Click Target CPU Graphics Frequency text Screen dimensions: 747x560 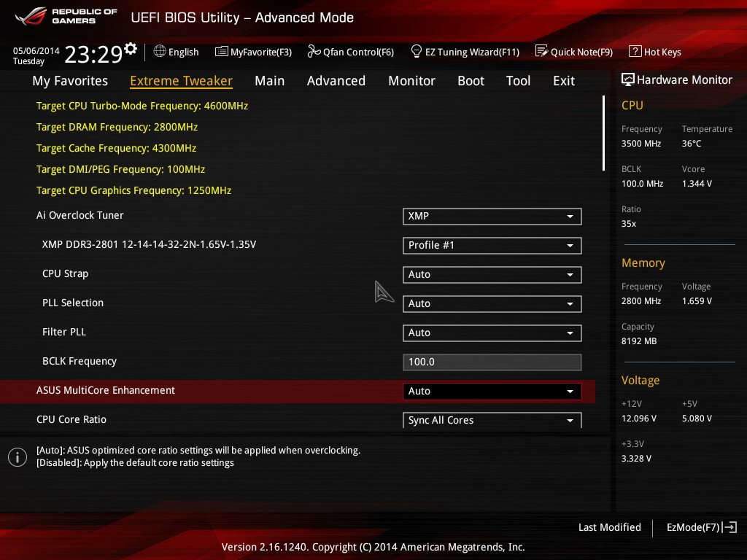click(133, 190)
